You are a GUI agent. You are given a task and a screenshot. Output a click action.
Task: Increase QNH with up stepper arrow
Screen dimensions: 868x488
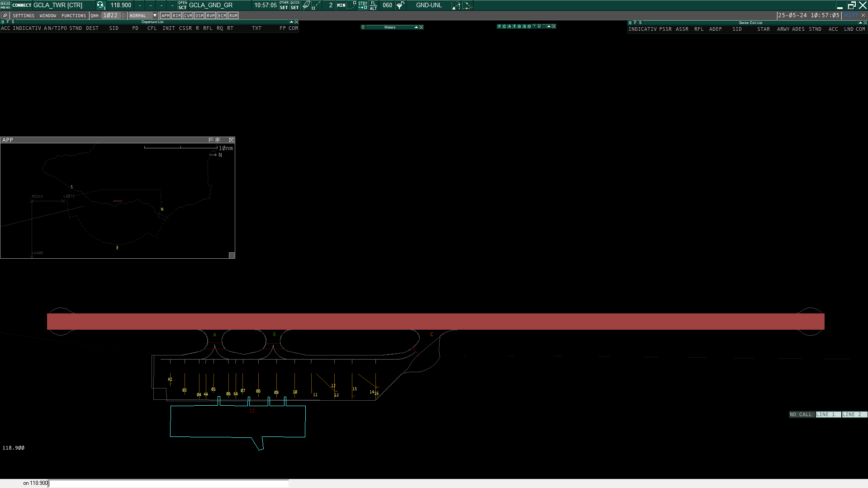point(123,14)
